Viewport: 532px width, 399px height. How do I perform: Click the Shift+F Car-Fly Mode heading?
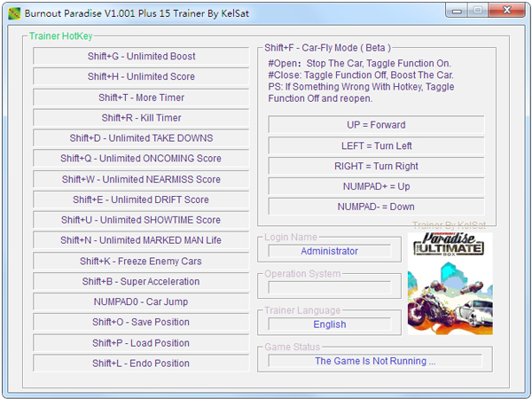coord(327,48)
